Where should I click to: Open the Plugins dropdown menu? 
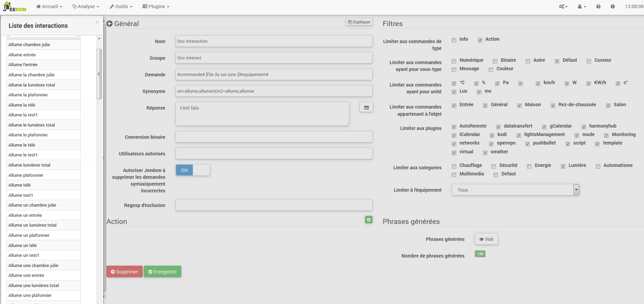(x=156, y=6)
